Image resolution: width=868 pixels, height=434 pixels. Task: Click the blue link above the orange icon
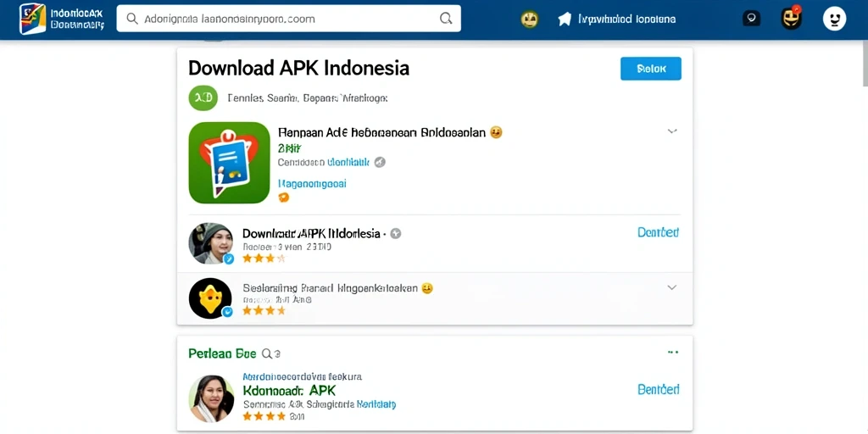tap(312, 184)
